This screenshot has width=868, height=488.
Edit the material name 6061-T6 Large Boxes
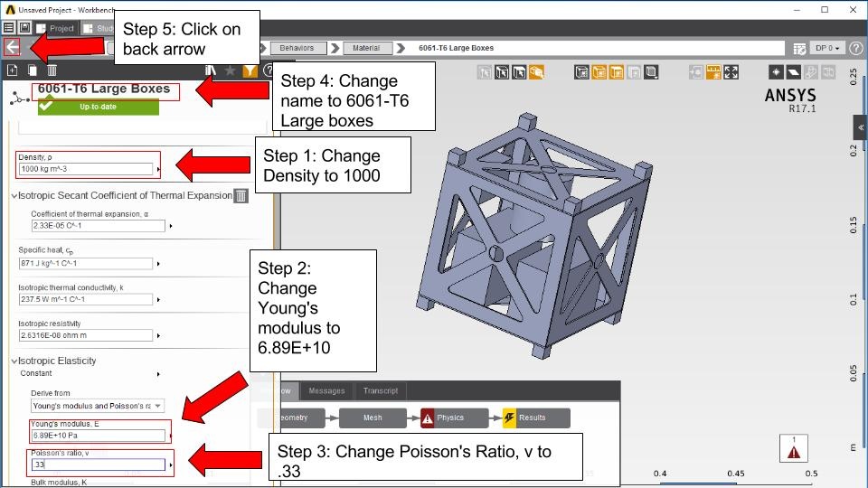[x=104, y=89]
